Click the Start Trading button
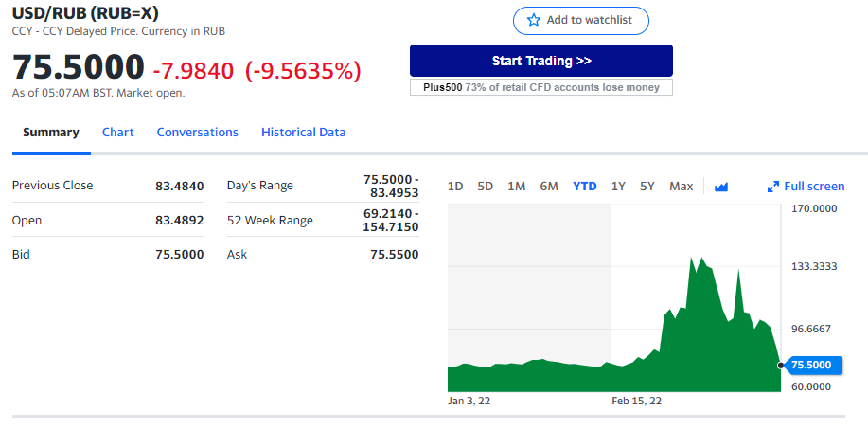Image resolution: width=868 pixels, height=430 pixels. (x=540, y=61)
